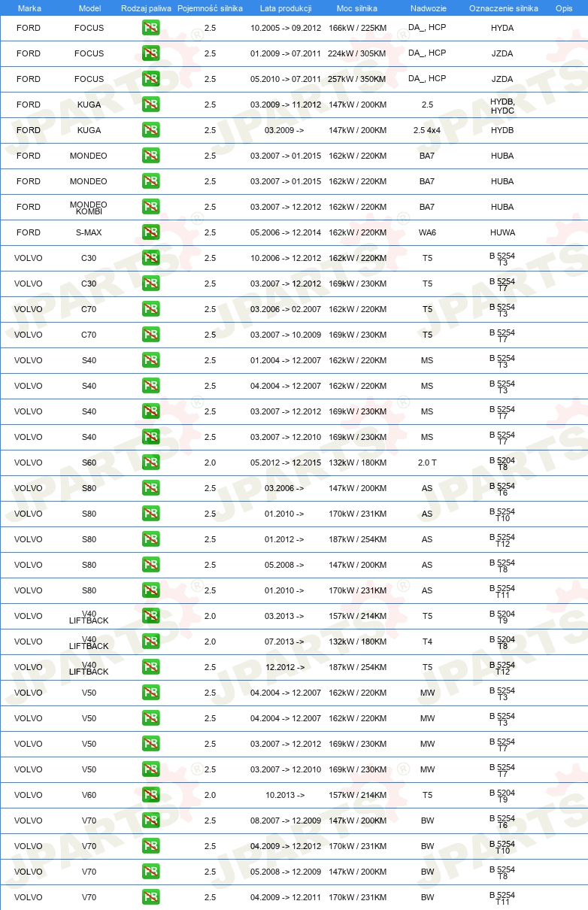Viewport: 588px width, 910px height.
Task: Click the 03.2009 -> 11.2012 production years cell
Action: click(286, 105)
